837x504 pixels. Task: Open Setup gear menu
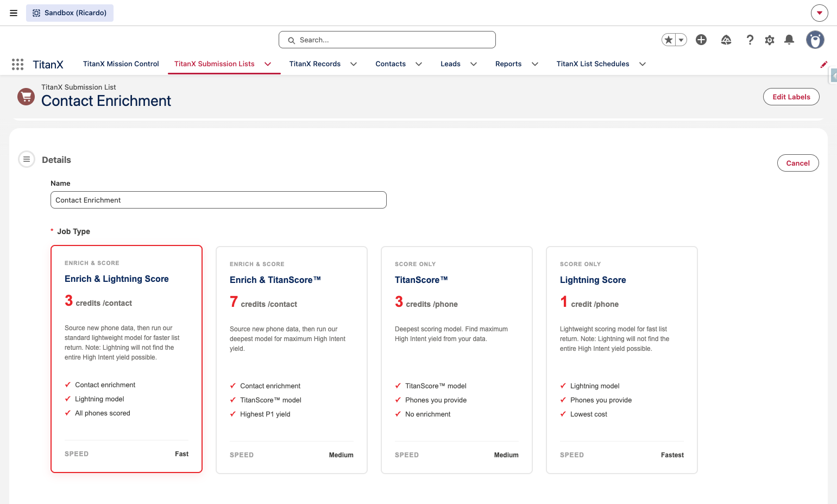(770, 40)
